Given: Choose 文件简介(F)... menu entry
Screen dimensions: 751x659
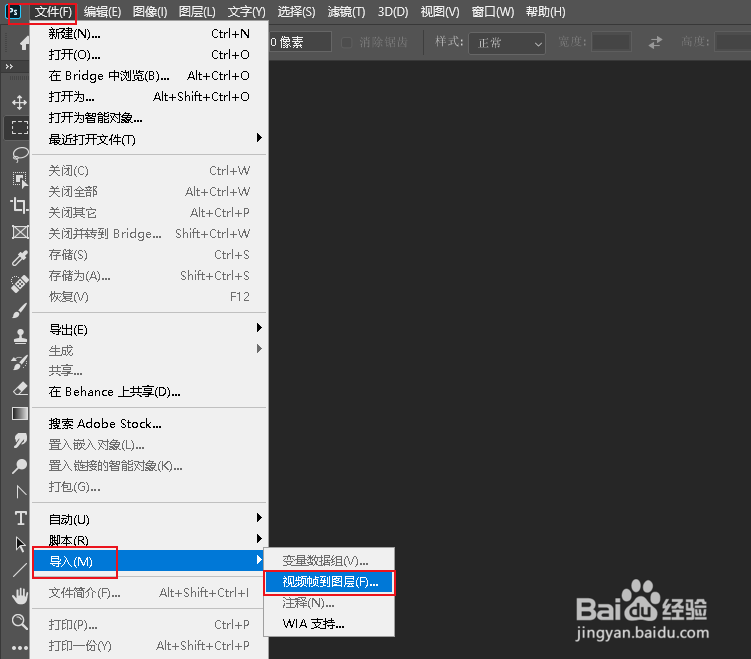Looking at the screenshot, I should [149, 593].
